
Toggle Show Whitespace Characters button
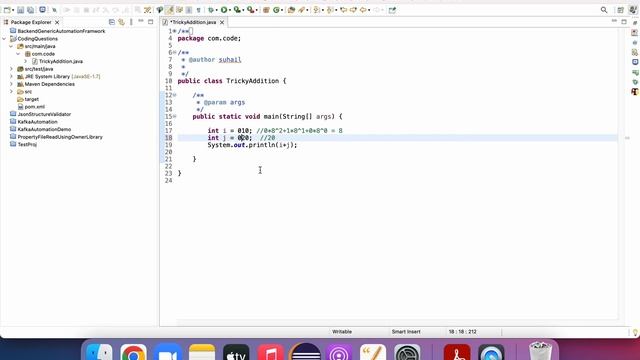tap(198, 10)
